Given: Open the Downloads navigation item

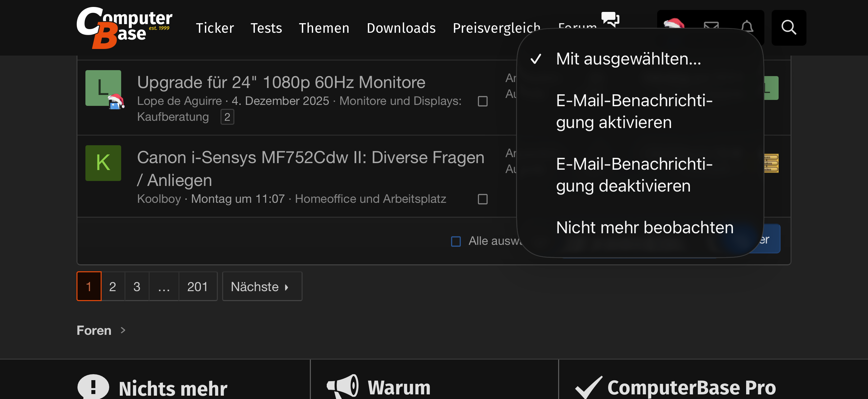Looking at the screenshot, I should [x=401, y=28].
